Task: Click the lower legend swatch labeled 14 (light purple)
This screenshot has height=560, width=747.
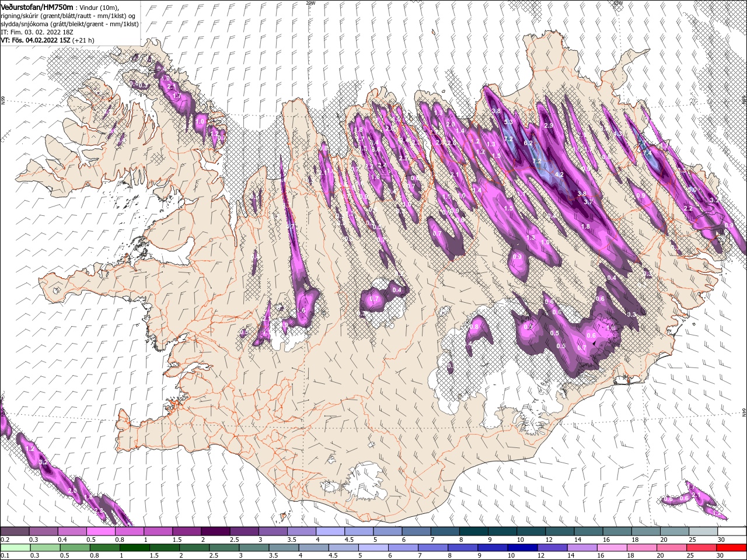Action: 582,548
